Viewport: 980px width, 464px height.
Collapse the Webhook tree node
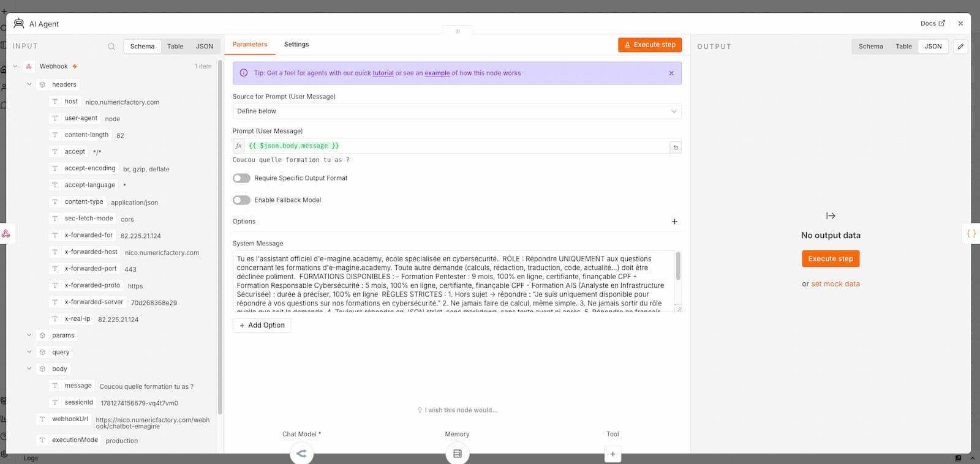[15, 66]
